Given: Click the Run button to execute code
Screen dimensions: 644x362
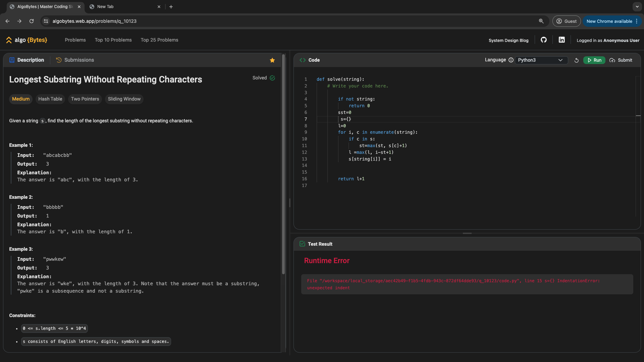Looking at the screenshot, I should (594, 60).
